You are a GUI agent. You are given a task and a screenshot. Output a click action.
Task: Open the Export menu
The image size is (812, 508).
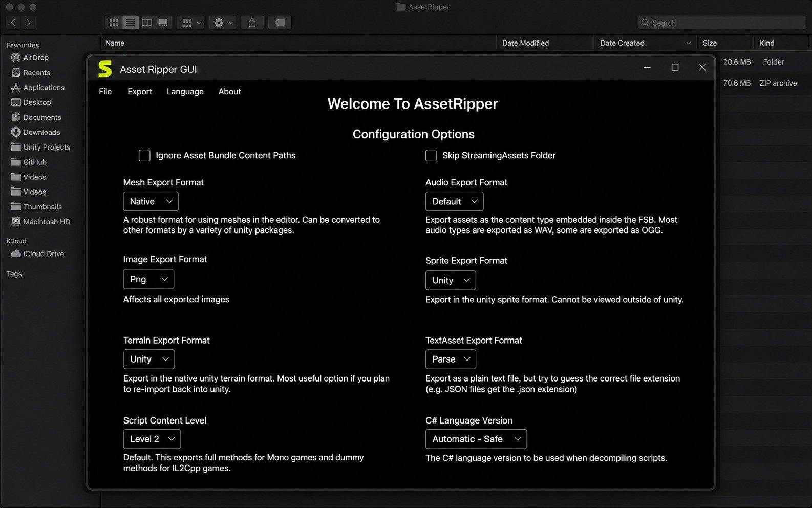140,91
